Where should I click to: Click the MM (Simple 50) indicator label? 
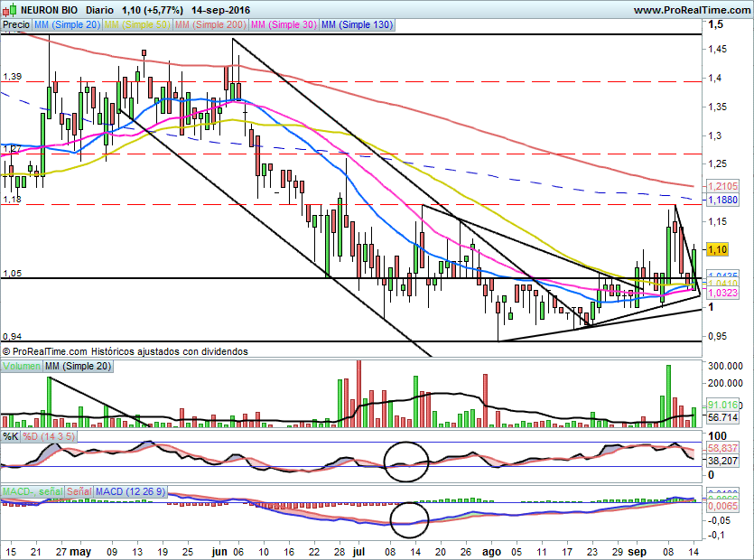coord(137,25)
